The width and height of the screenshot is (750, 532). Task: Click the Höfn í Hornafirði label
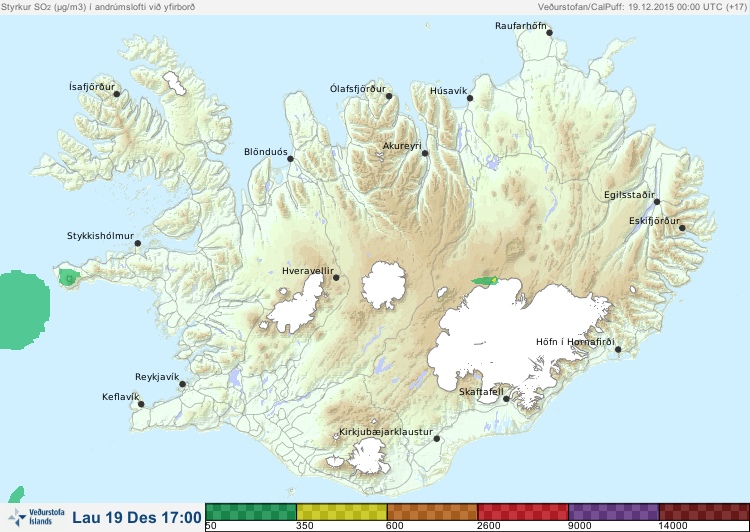tap(575, 342)
